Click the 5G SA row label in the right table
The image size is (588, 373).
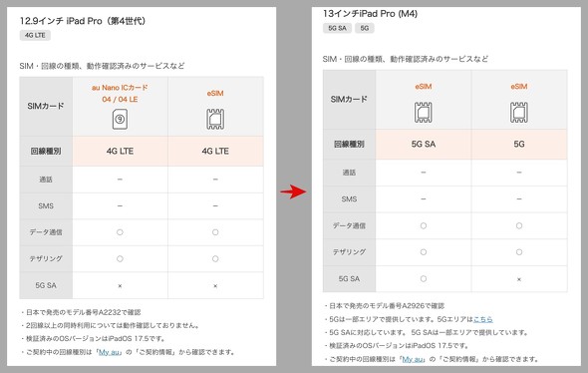pyautogui.click(x=349, y=279)
